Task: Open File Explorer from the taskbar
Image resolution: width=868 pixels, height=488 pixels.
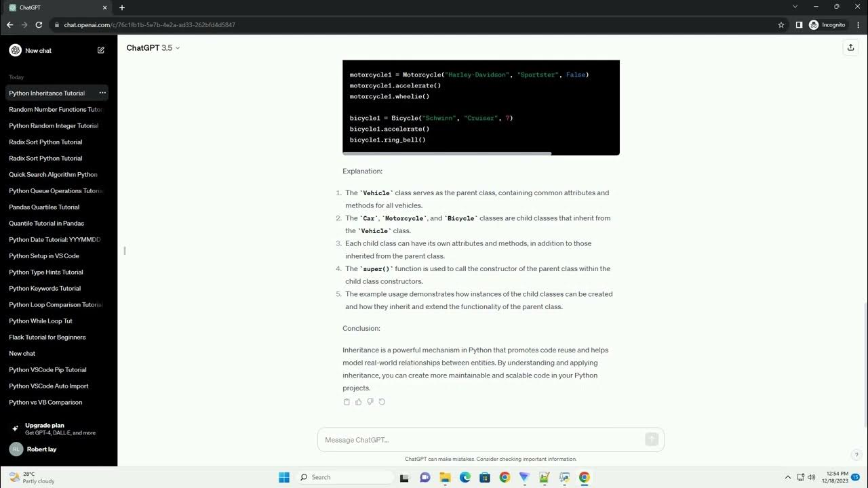Action: click(x=446, y=477)
